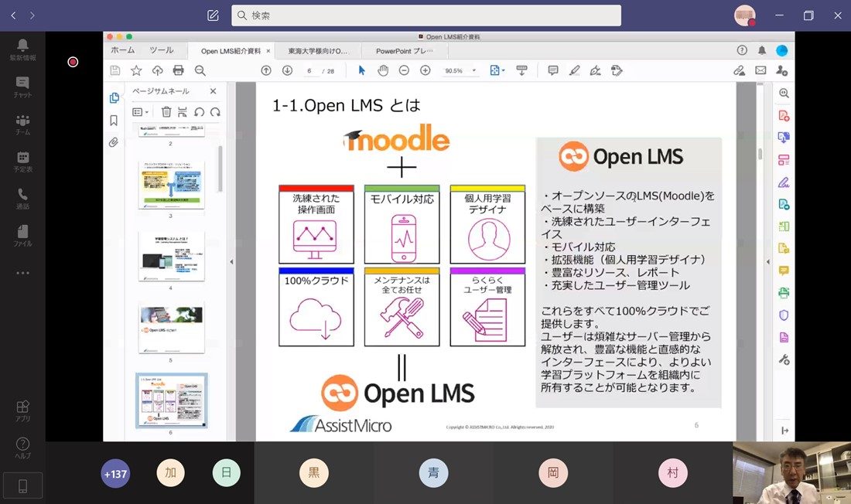Switch to the ツール tab in Acrobat
The image size is (851, 504).
pyautogui.click(x=162, y=50)
